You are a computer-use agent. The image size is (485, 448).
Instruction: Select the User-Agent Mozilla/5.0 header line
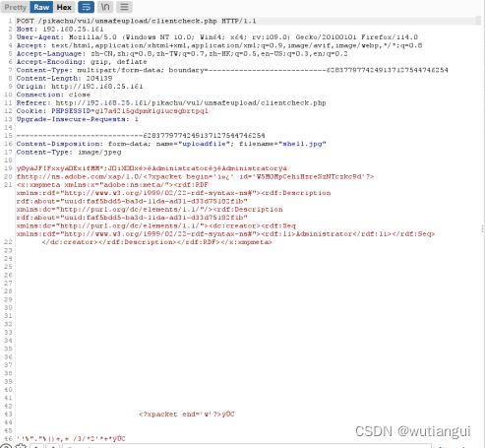[217, 37]
